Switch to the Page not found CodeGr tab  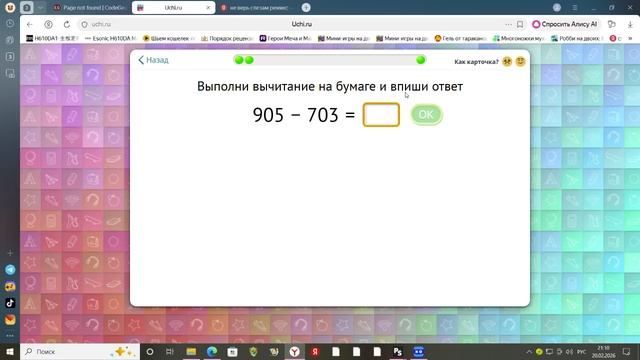[x=89, y=8]
